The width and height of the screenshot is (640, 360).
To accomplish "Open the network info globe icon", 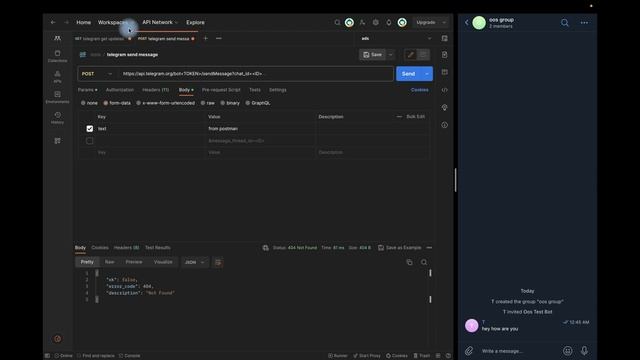I will coord(266,248).
